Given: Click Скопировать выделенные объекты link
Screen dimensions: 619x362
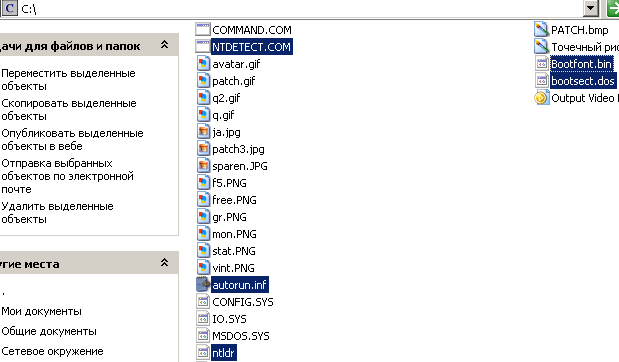Looking at the screenshot, I should point(69,109).
